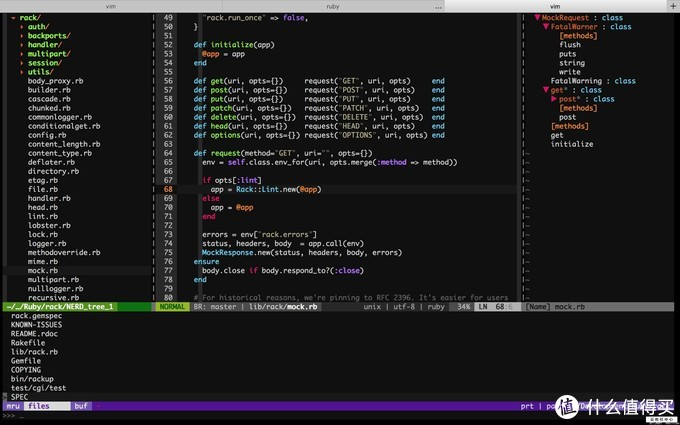Click the CtrlP prompt input line
Screen dimensions: 680x425
click(338, 416)
